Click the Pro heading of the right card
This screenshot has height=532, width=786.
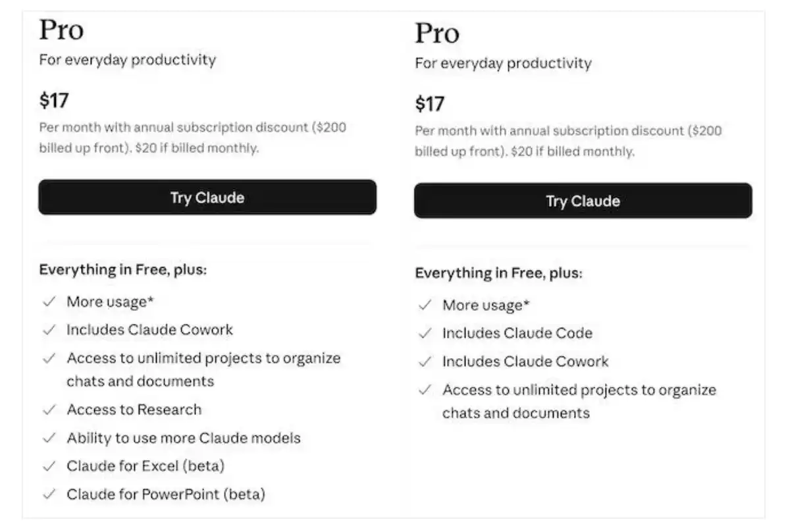tap(436, 34)
